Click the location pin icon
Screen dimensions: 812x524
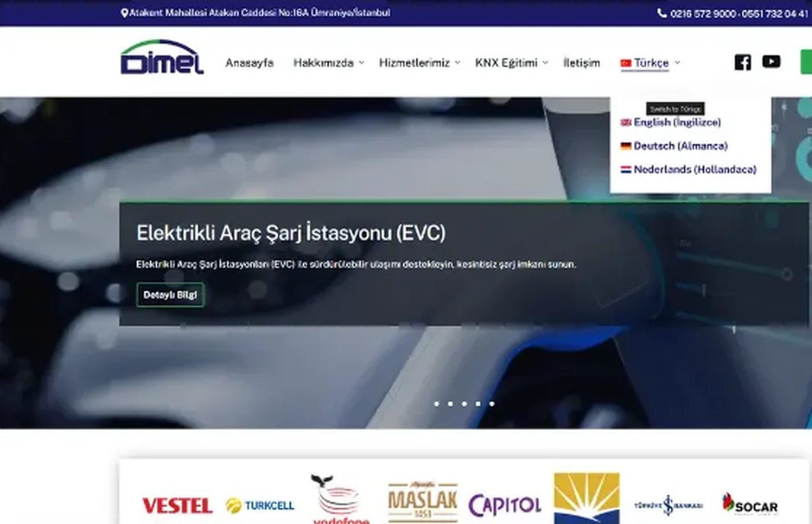tap(124, 13)
